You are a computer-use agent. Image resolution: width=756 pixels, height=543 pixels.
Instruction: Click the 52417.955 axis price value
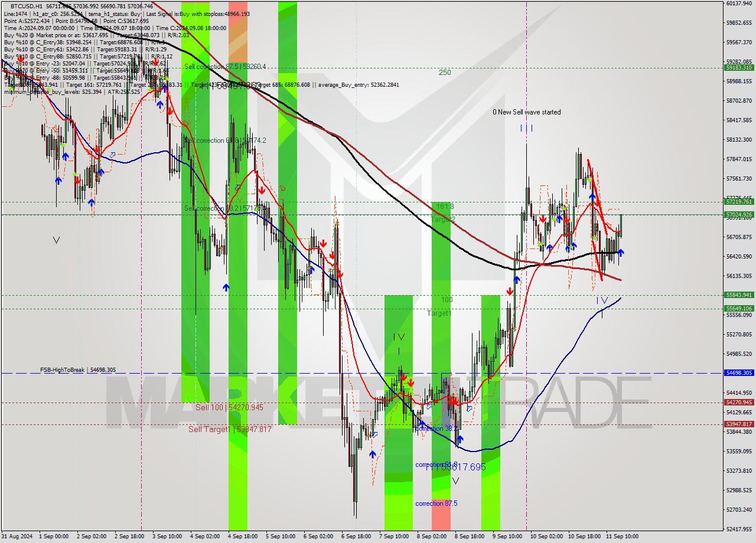click(738, 529)
